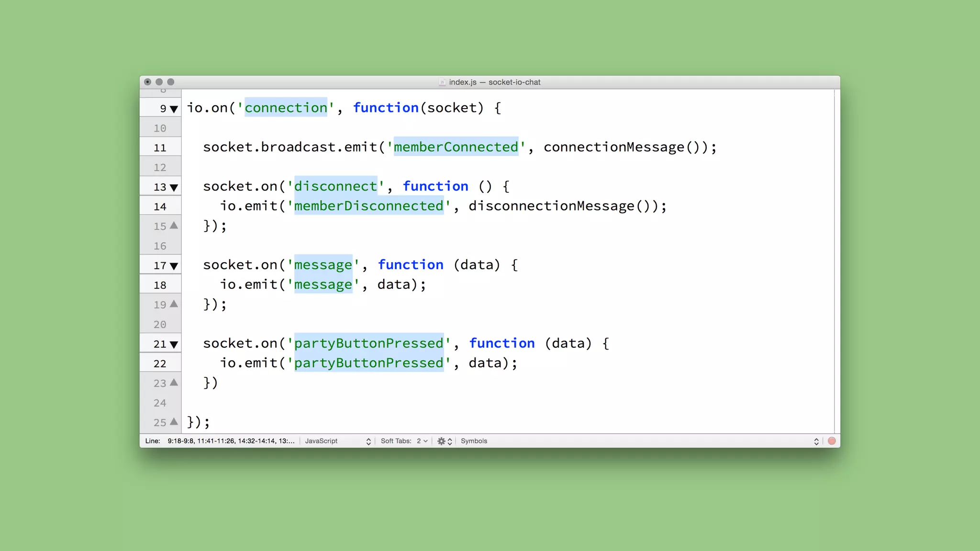Collapse the partyButtonPressed fold at line 21
This screenshot has width=980, height=551.
click(x=174, y=344)
